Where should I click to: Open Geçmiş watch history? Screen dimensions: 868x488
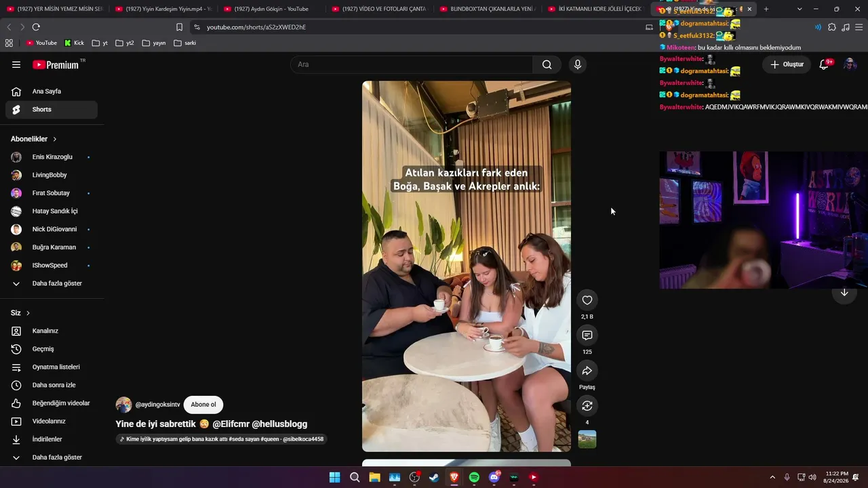[52, 349]
